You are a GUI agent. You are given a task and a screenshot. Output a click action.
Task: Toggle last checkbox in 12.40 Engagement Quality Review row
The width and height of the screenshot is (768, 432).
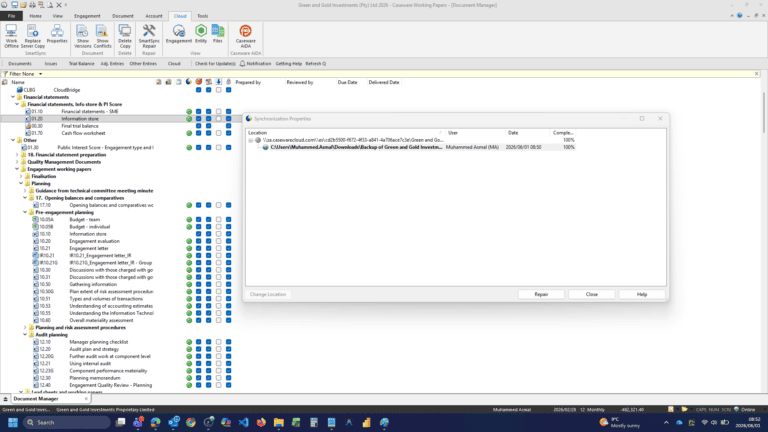[228, 385]
